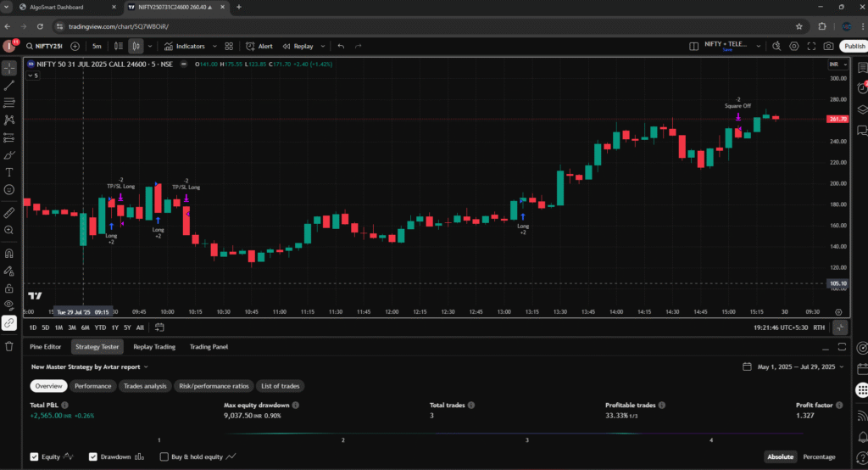Open the Trades analysis section

tap(145, 386)
